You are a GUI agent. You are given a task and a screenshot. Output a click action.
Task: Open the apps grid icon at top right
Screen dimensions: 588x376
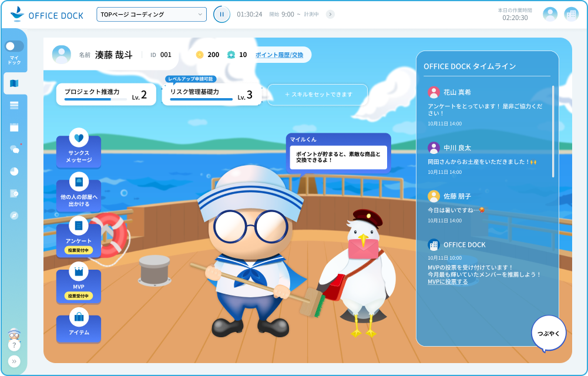[x=572, y=12]
